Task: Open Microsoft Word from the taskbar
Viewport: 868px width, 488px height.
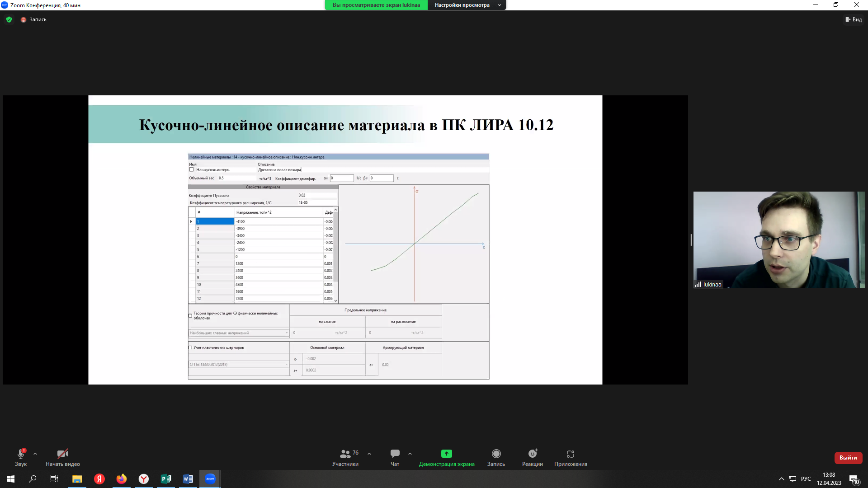Action: pyautogui.click(x=188, y=479)
